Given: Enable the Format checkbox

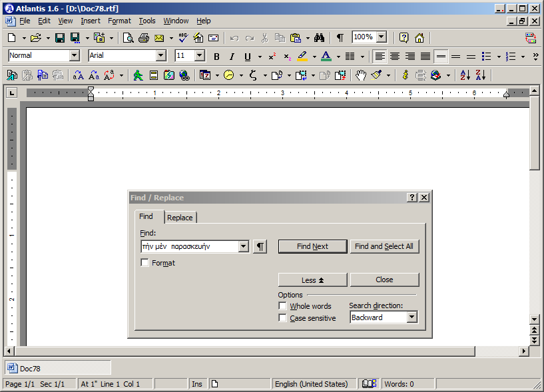Looking at the screenshot, I should pos(145,263).
